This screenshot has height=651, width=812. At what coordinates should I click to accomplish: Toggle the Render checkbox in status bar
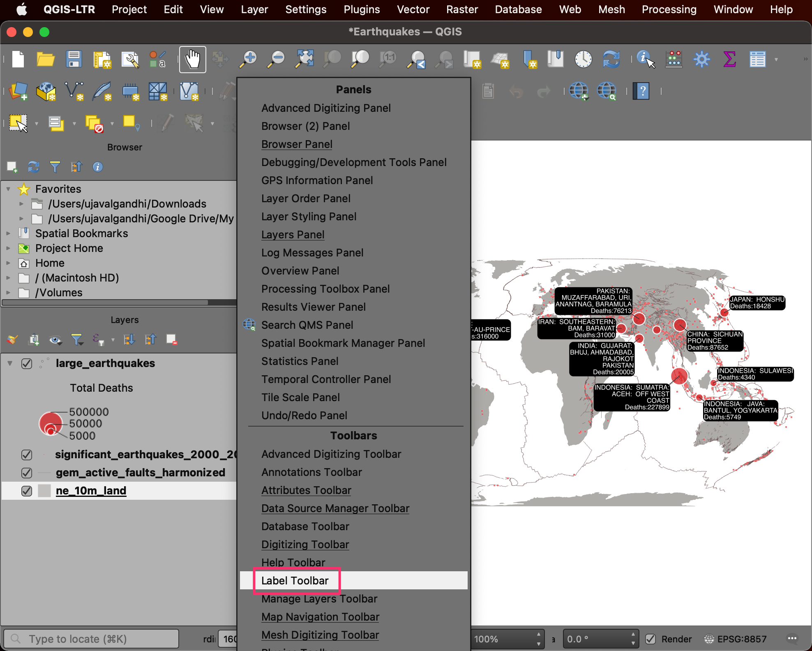click(x=651, y=639)
